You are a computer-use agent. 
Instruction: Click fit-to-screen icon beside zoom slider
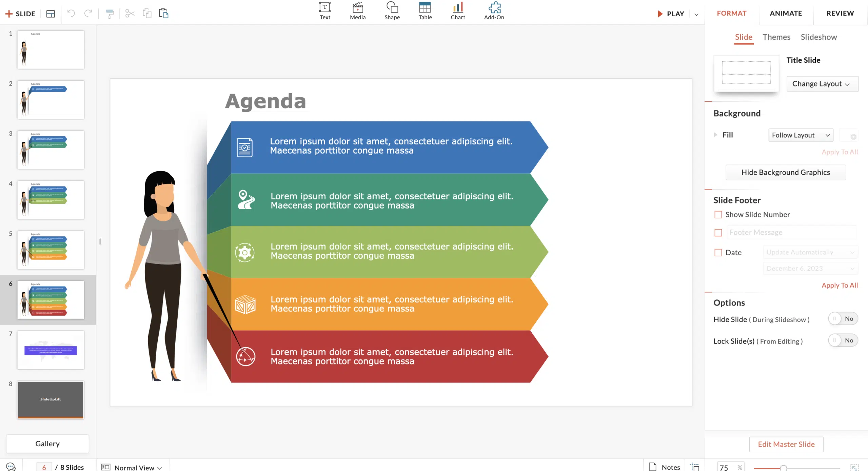(854, 468)
